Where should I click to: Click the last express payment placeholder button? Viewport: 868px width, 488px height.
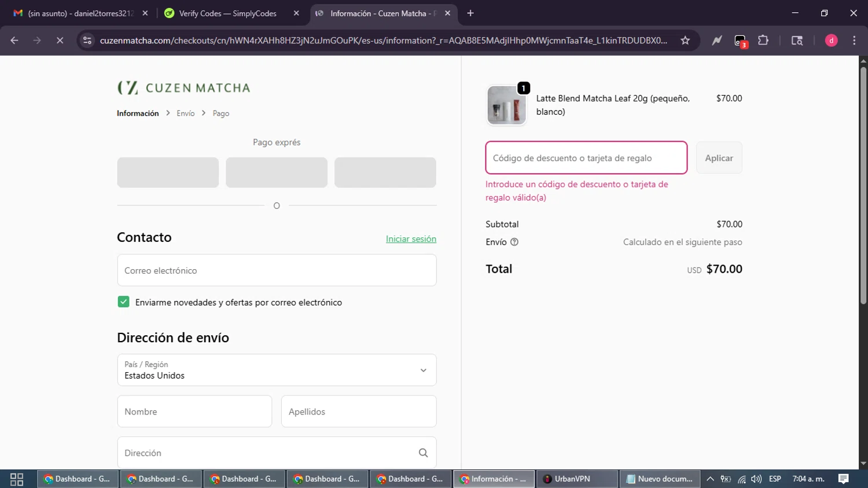tap(385, 173)
